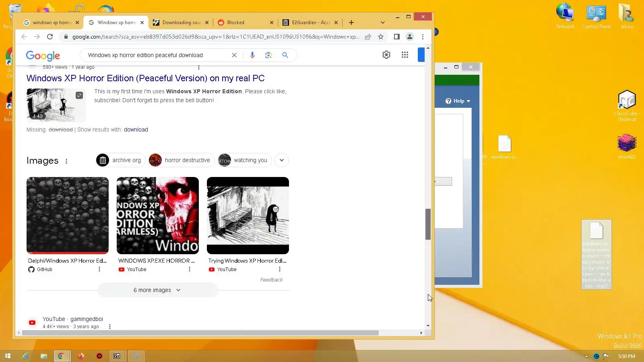
Task: Clear the Google search box
Action: [x=234, y=55]
